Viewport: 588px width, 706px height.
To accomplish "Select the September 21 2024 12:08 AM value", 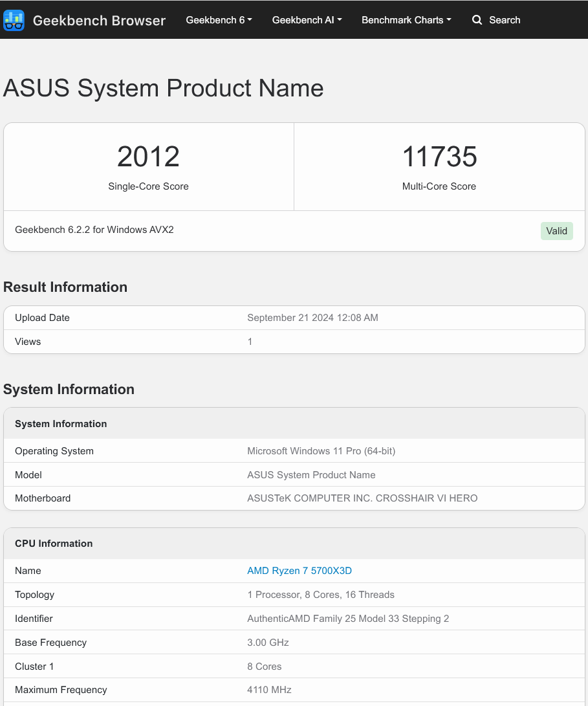I will point(312,318).
